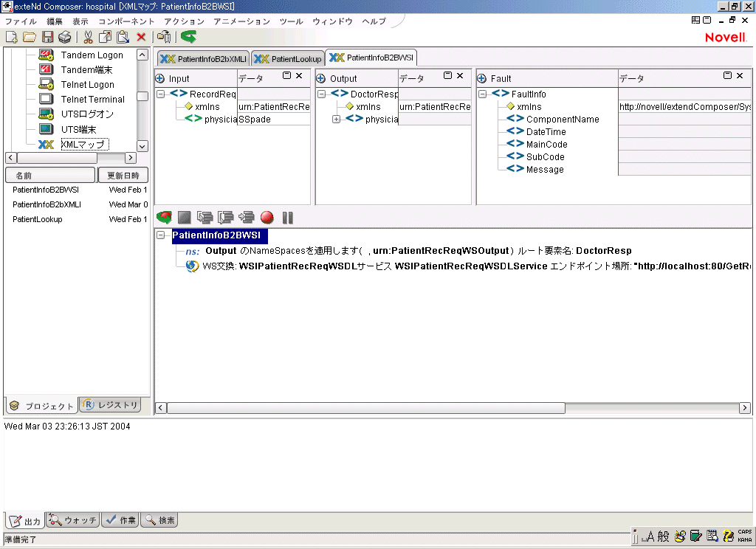Click the plus icon beside Input
The width and height of the screenshot is (756, 549).
160,78
